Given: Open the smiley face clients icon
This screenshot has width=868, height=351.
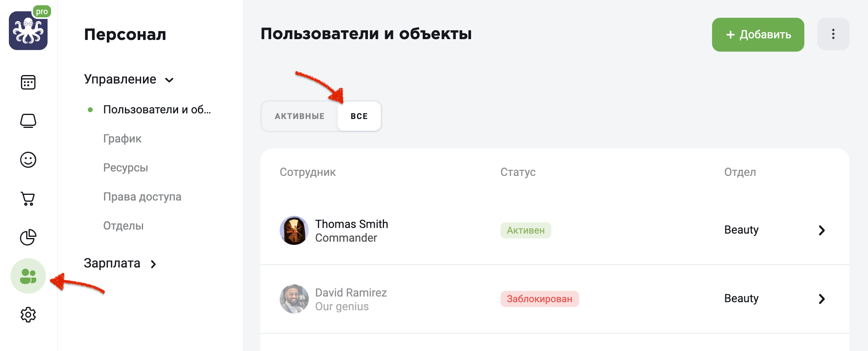Looking at the screenshot, I should tap(28, 160).
